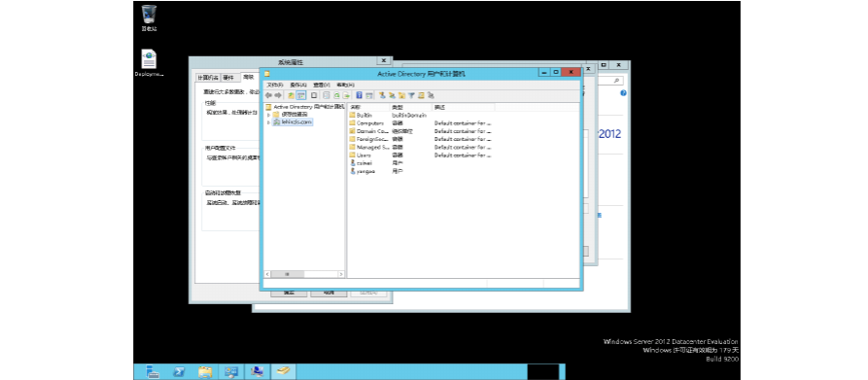Viewport: 868px width, 380px height.
Task: Click the Back arrow in AD toolbar
Action: (268, 95)
